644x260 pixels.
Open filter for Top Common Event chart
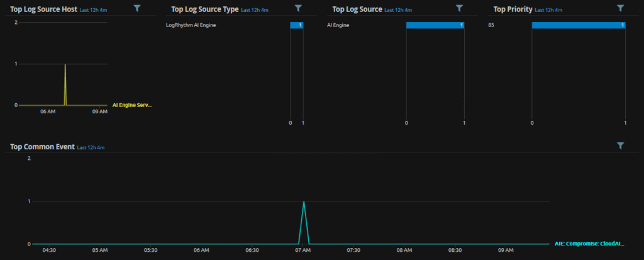point(621,145)
